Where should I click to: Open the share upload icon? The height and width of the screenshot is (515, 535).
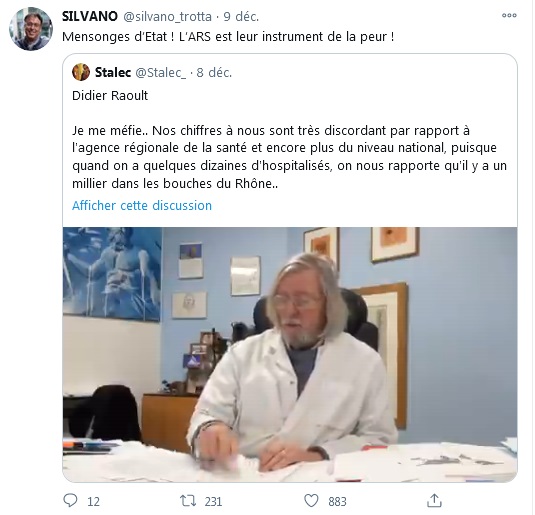434,501
